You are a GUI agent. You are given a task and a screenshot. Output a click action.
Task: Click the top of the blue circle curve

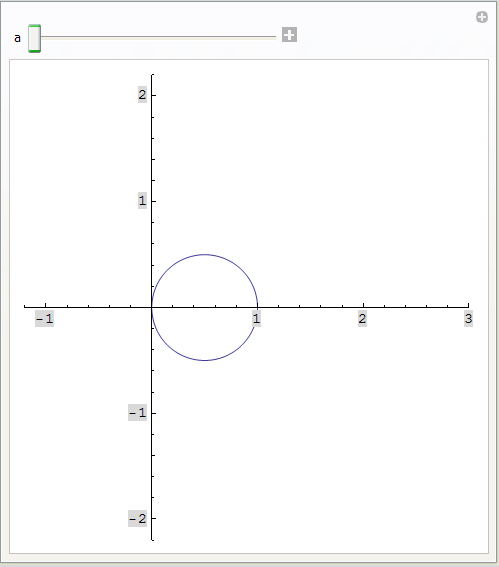coord(205,255)
